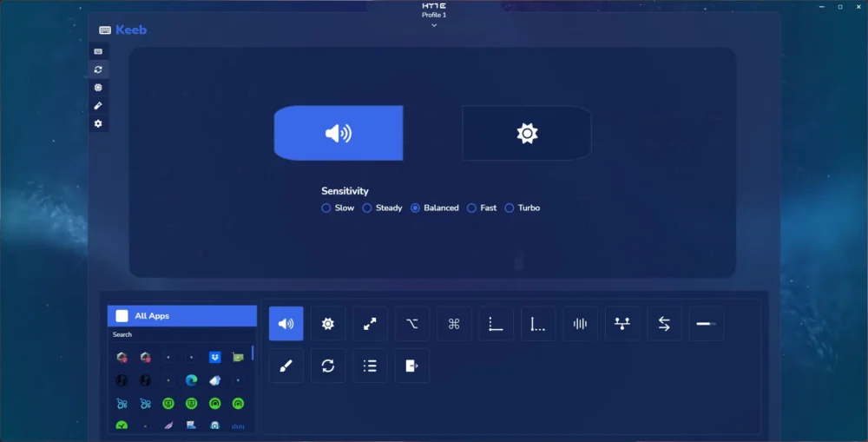Pick the diagonal expand arrows zoom function
The height and width of the screenshot is (442, 868).
pos(370,324)
